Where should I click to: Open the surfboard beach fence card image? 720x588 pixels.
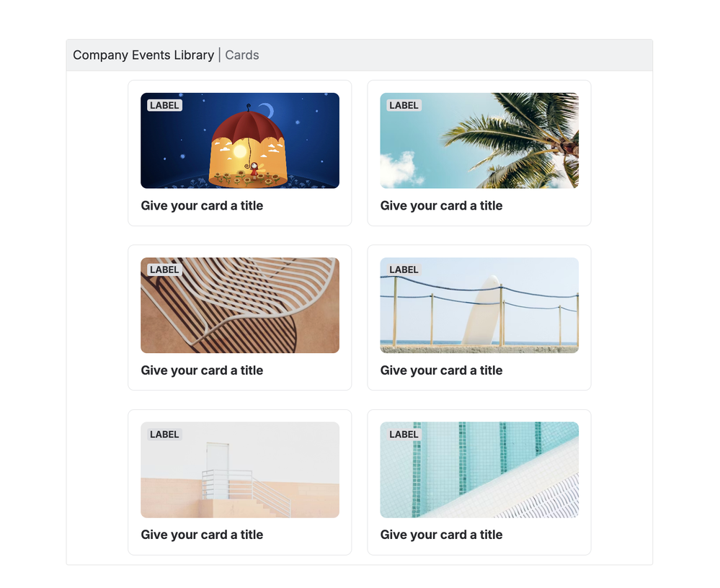(x=479, y=306)
